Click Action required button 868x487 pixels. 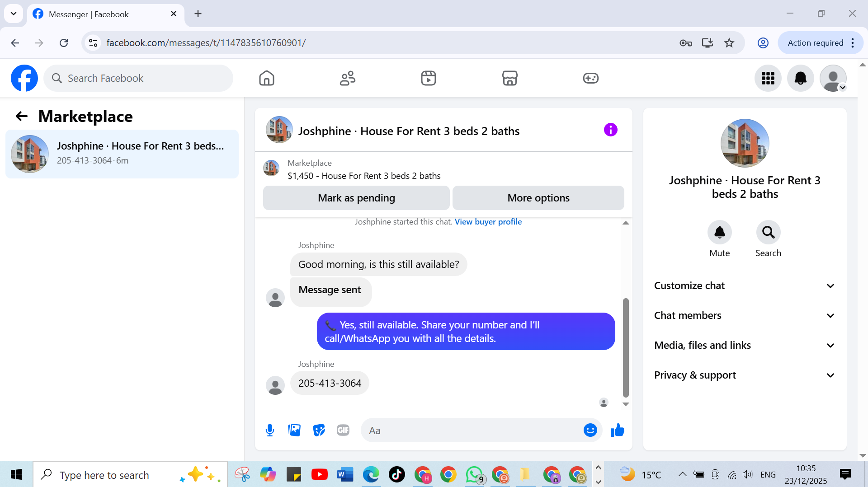[816, 43]
